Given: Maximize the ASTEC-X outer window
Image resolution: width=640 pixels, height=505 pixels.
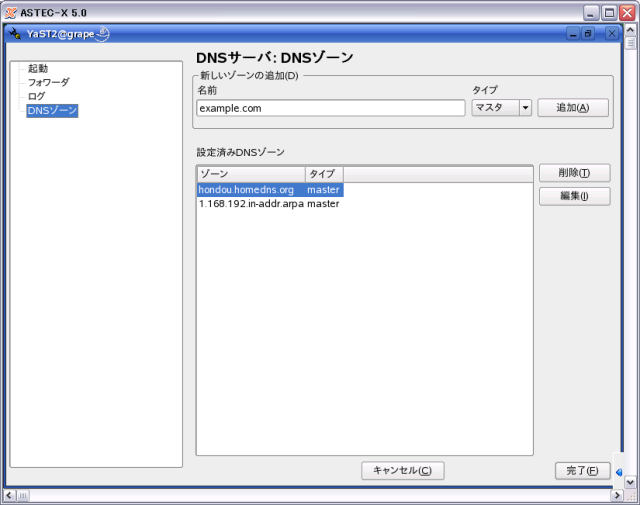Looking at the screenshot, I should tap(609, 12).
